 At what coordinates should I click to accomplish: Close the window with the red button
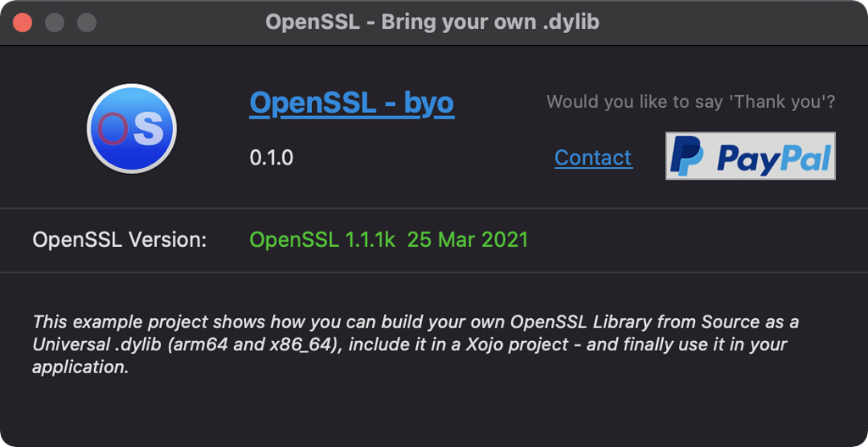click(23, 22)
